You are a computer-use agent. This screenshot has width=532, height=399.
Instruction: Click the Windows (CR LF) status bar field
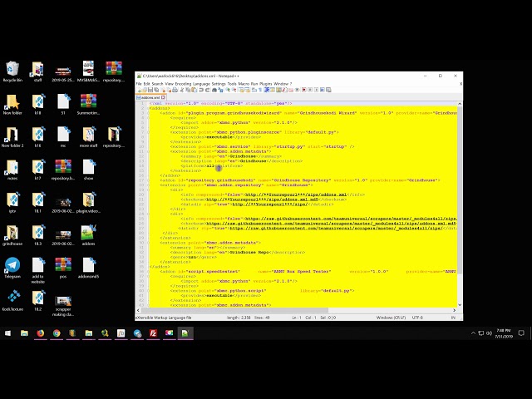pos(391,318)
